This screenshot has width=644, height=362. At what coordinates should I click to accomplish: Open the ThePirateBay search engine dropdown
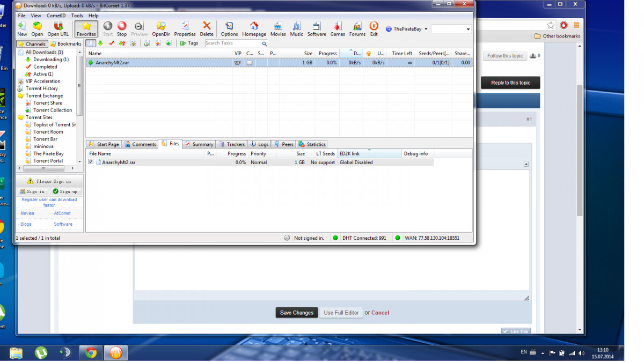click(x=404, y=29)
